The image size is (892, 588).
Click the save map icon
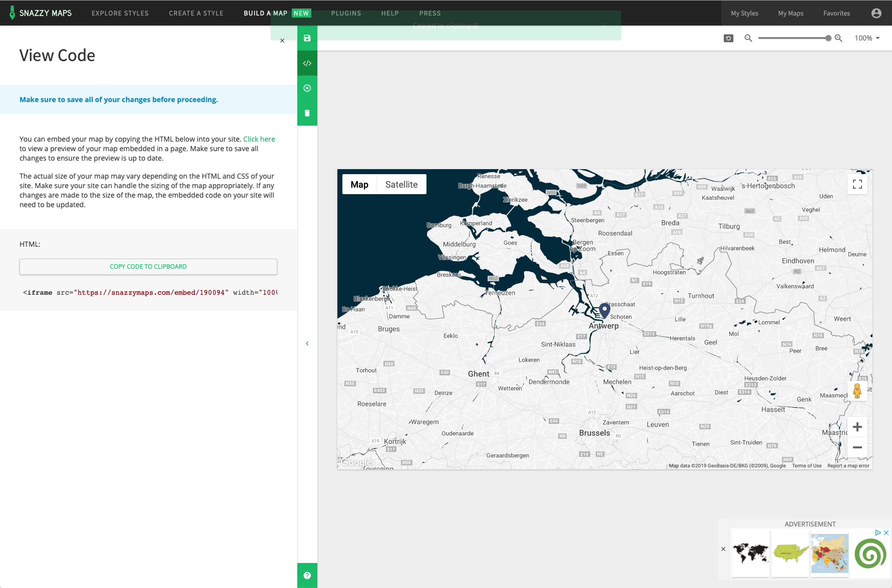pos(307,38)
